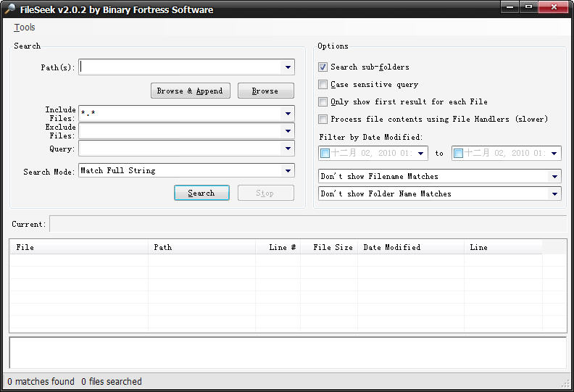
Task: Click Browse & Append button
Action: [190, 91]
